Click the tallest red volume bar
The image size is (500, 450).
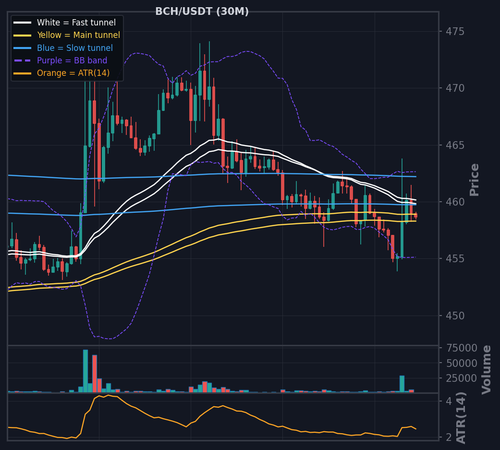coord(95,374)
